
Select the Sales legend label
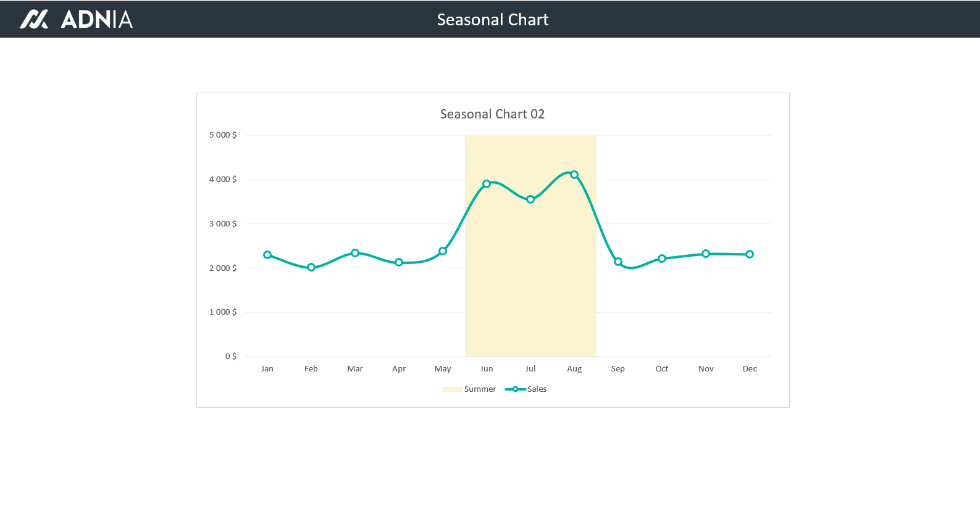[x=537, y=389]
